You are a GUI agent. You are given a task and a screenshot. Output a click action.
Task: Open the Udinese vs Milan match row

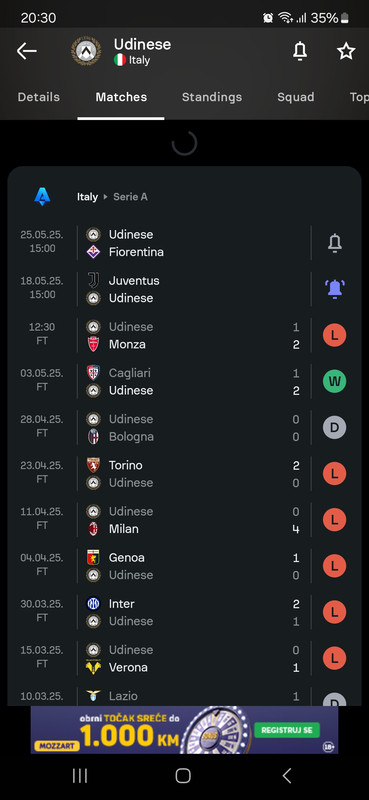click(184, 520)
